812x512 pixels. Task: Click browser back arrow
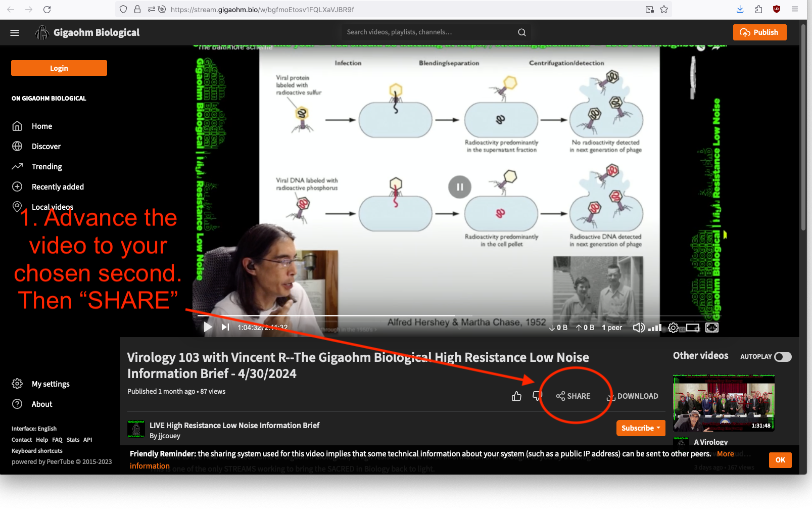tap(11, 9)
